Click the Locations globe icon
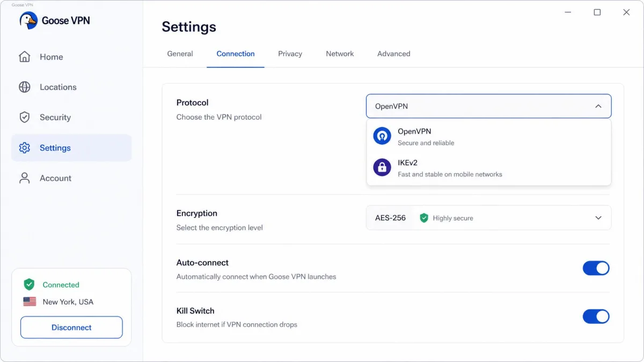 25,87
